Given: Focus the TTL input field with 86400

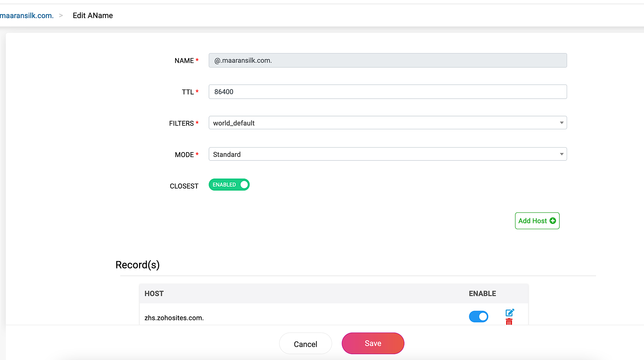Looking at the screenshot, I should (x=387, y=92).
